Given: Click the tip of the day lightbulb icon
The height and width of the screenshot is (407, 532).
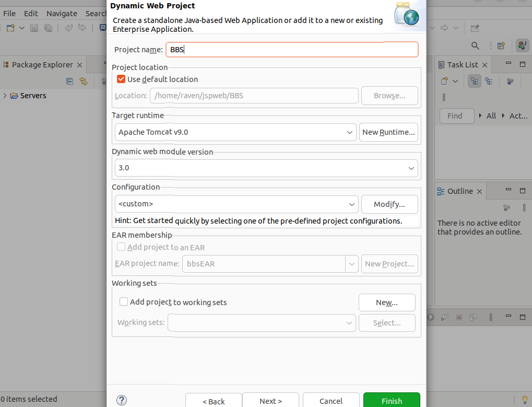Looking at the screenshot, I should pyautogui.click(x=525, y=400).
